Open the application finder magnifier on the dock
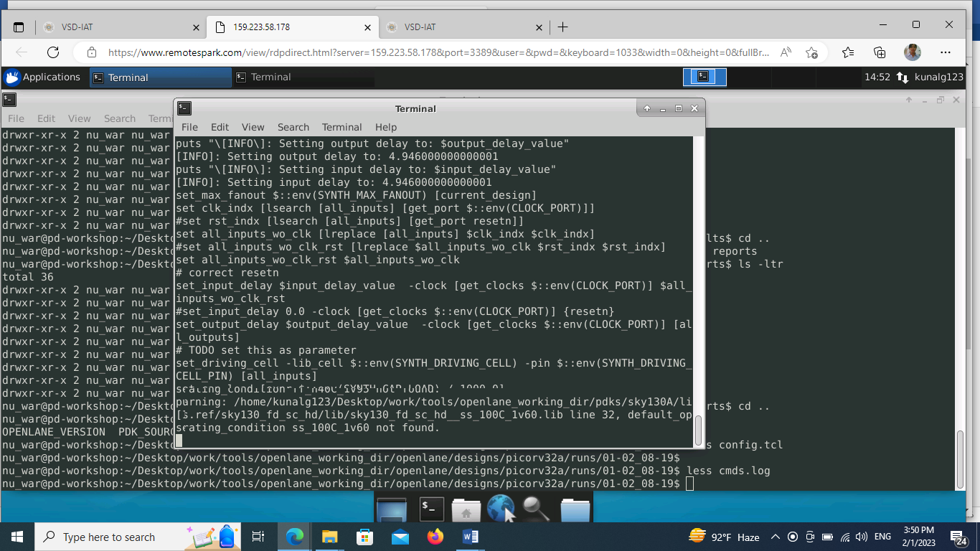 point(534,509)
